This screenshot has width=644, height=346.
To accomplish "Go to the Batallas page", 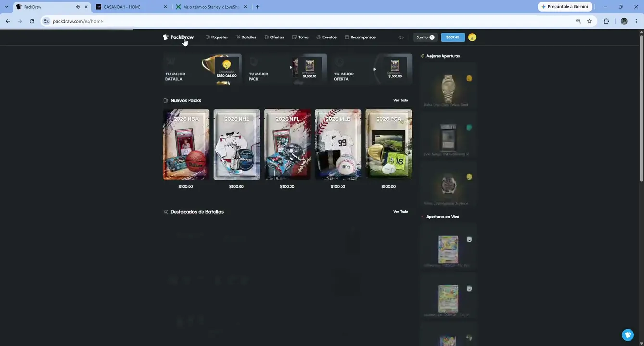I will 246,37.
